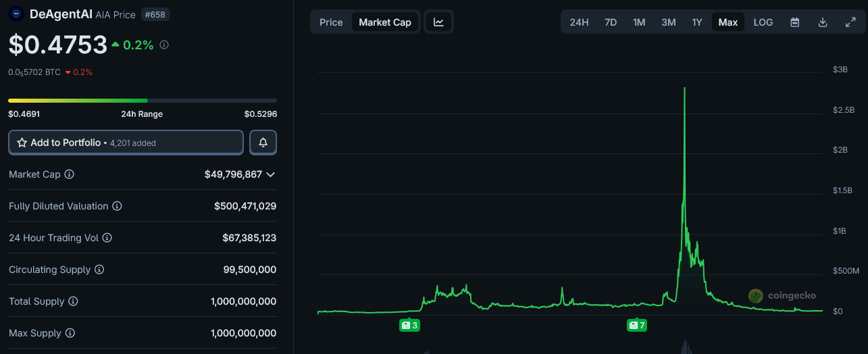868x354 pixels.
Task: Show Market Cap info tooltip icon
Action: (70, 174)
